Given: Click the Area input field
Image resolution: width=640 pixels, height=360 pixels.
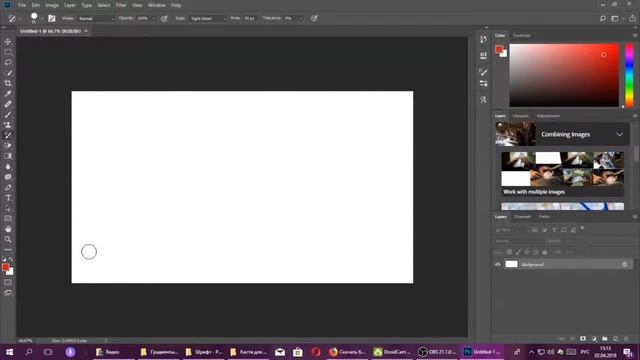Looking at the screenshot, I should [249, 18].
